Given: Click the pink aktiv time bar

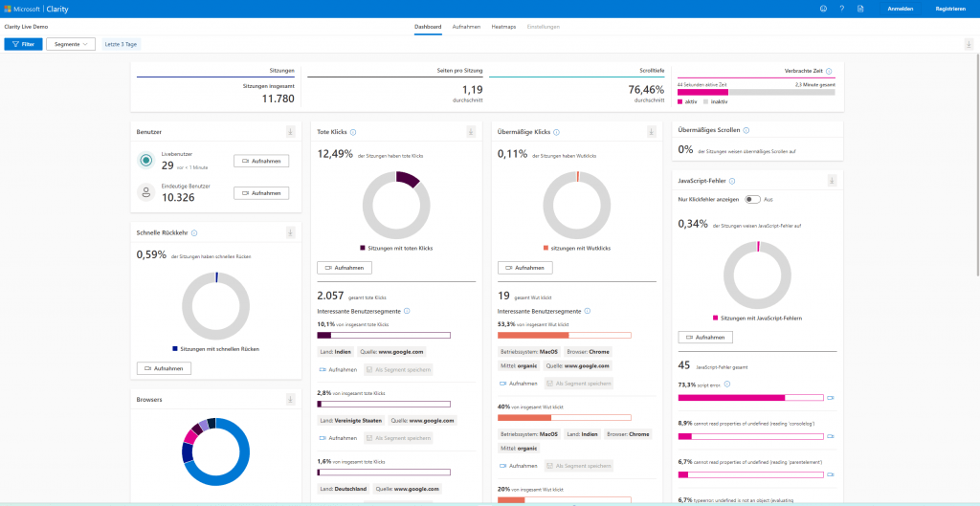Looking at the screenshot, I should [x=702, y=92].
